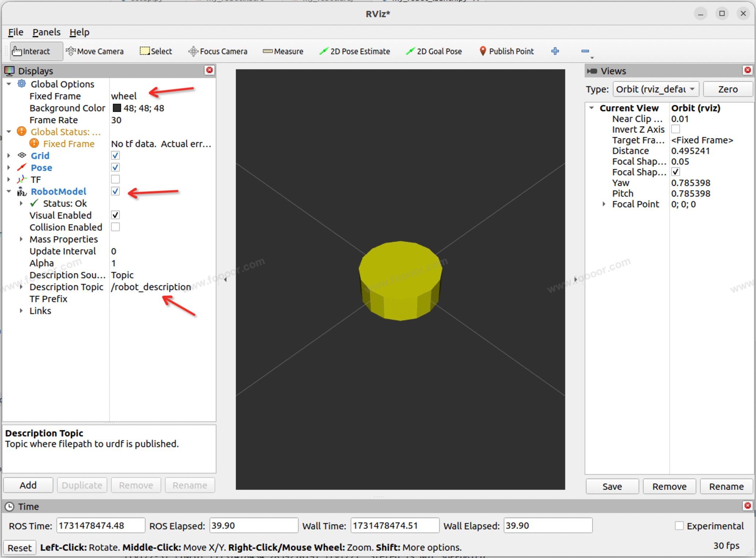The image size is (756, 558).
Task: Expand the Links tree item
Action: tap(21, 311)
